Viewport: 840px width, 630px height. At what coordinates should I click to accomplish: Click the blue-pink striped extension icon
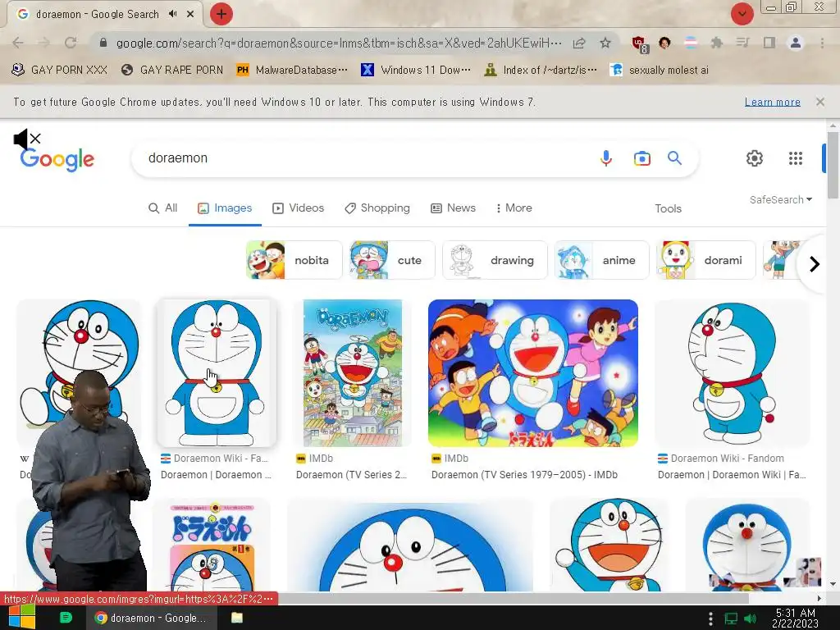coord(691,43)
